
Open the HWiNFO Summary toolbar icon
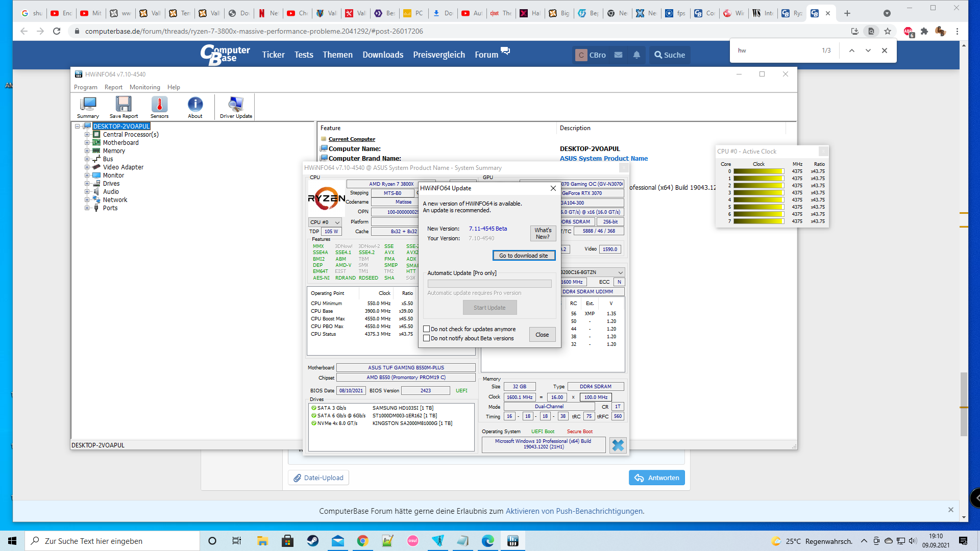88,107
